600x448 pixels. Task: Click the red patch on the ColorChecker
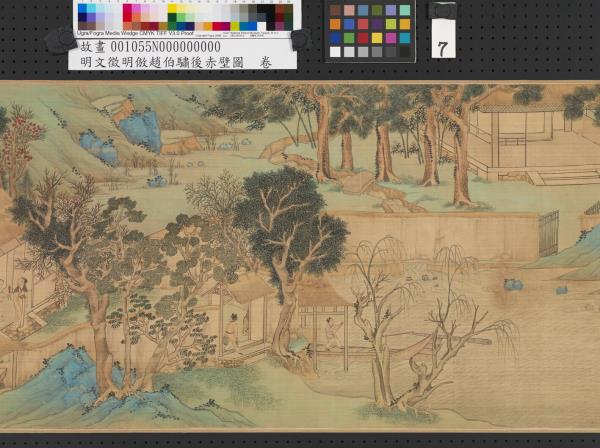point(364,38)
